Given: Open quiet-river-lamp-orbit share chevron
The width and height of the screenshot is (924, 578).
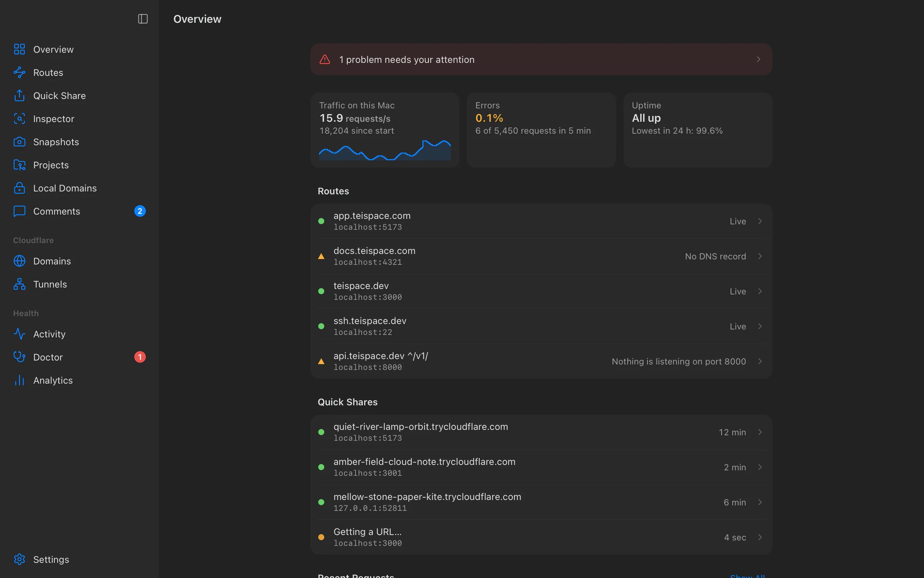Looking at the screenshot, I should point(760,432).
